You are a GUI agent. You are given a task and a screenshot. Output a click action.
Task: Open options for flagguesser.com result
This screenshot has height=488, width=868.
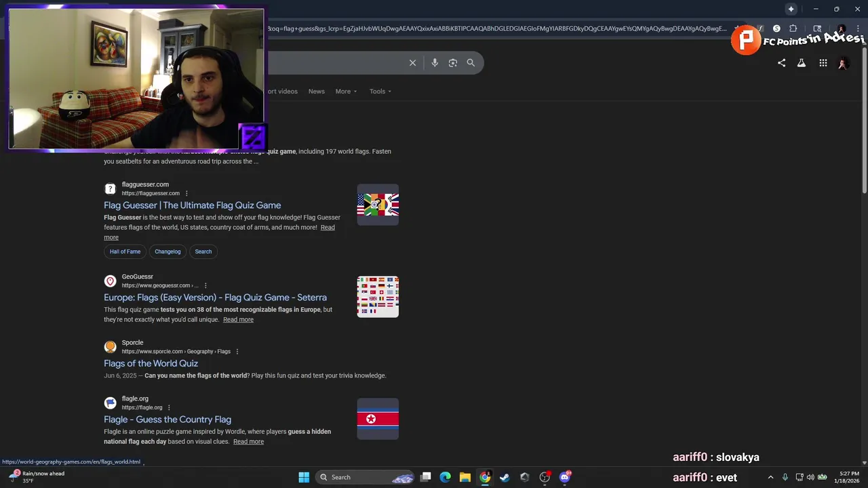[x=186, y=193]
